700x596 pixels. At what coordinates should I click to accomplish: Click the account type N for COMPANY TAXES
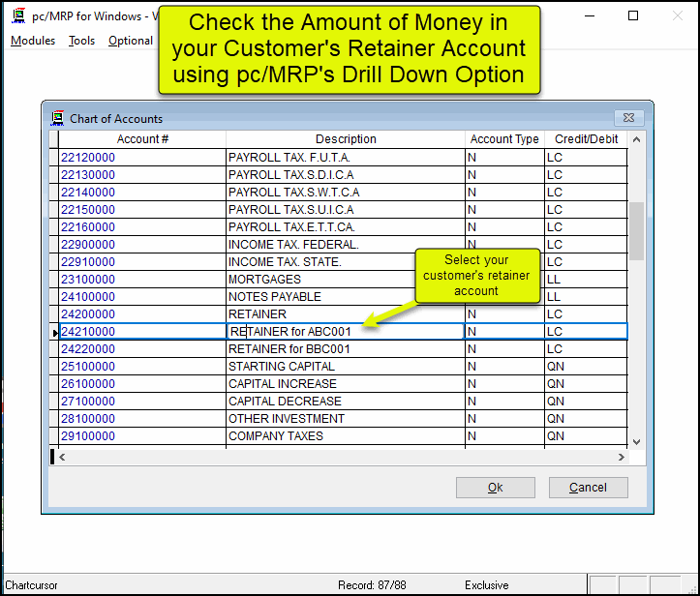click(504, 435)
